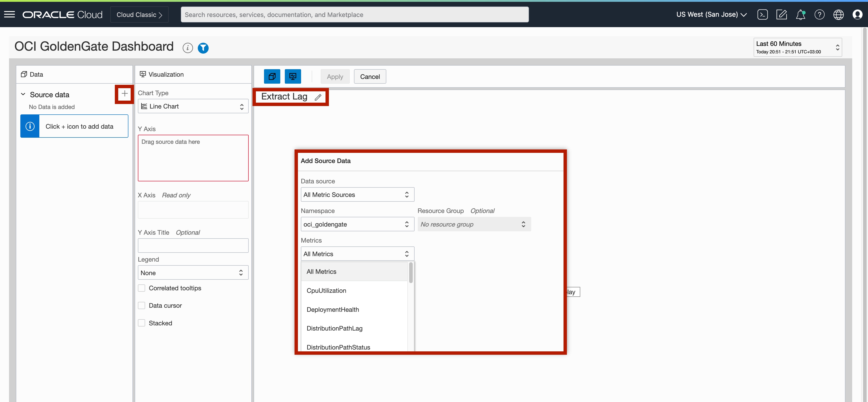Enable the Stacked checkbox
The height and width of the screenshot is (402, 868).
coord(142,323)
